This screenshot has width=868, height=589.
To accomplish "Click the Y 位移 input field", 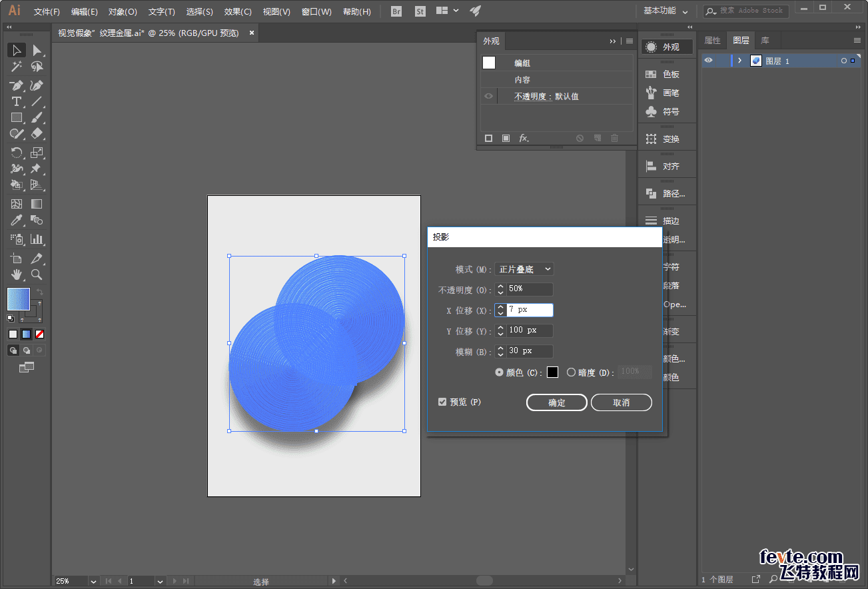I will tap(529, 330).
